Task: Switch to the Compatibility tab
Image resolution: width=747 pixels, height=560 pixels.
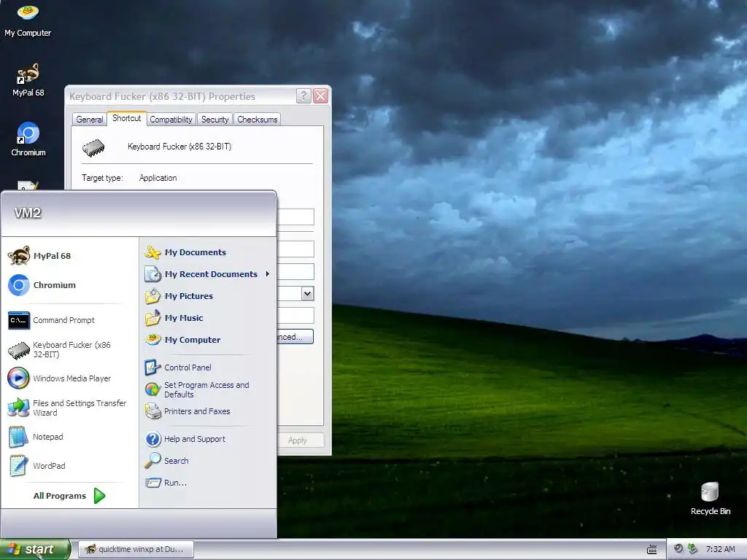Action: 171,120
